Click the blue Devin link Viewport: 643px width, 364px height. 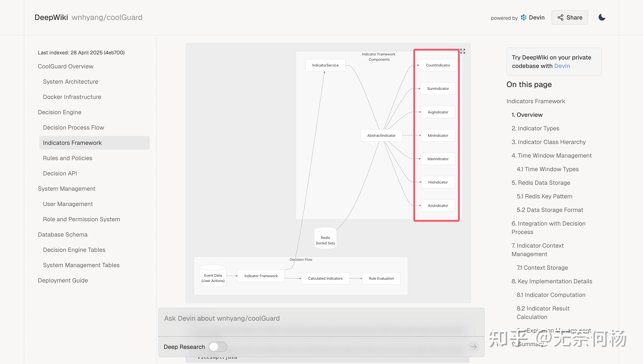562,66
